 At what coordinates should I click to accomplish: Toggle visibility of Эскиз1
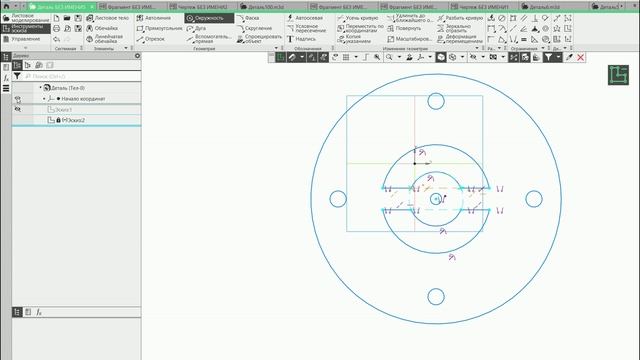18,110
